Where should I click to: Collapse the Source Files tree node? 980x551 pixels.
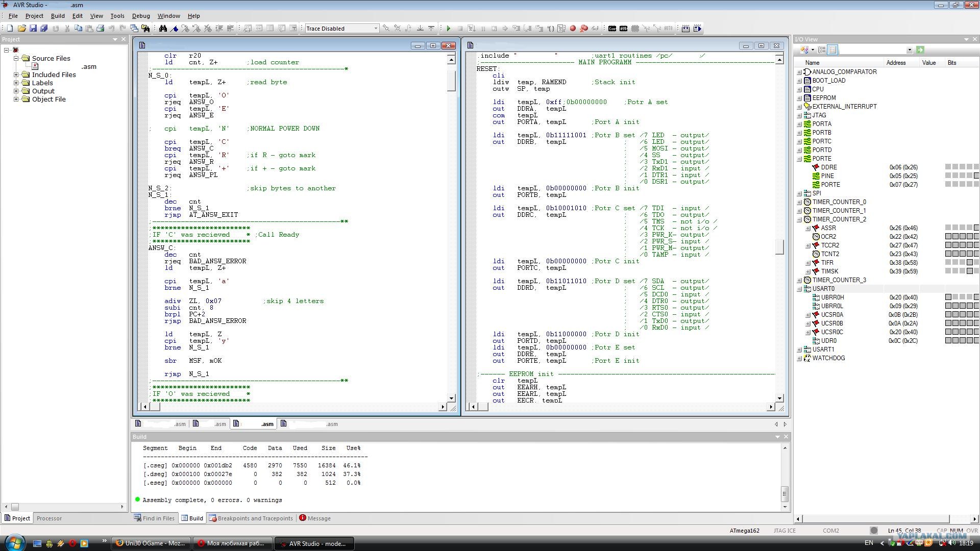click(x=16, y=58)
